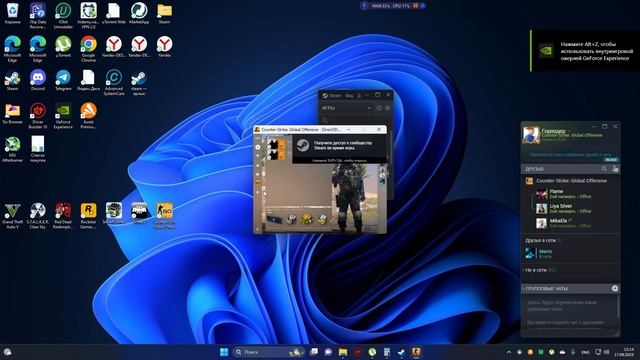640x360 pixels.
Task: Expand the offline friends group
Action: pos(539,270)
